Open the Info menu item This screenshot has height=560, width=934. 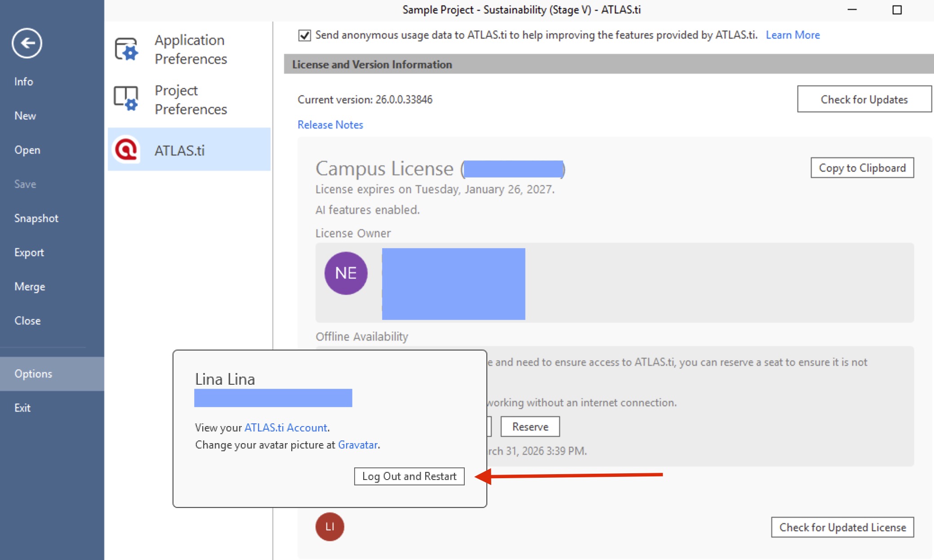[23, 81]
